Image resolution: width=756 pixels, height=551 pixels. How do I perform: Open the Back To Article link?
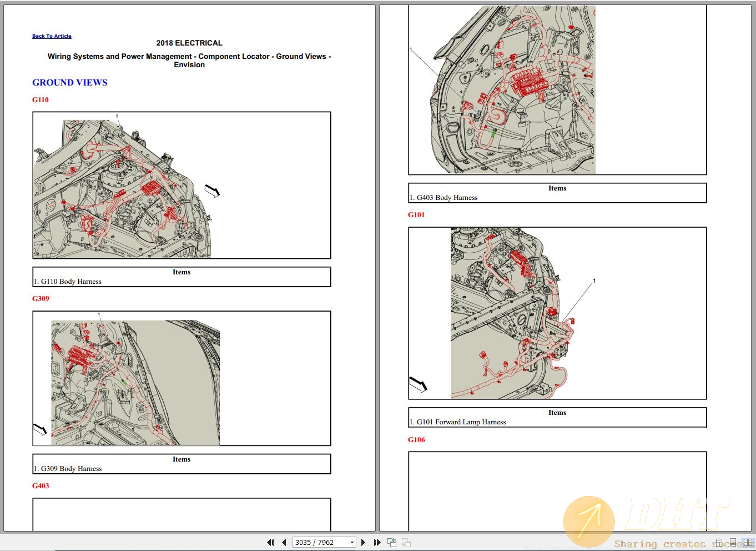(x=52, y=36)
